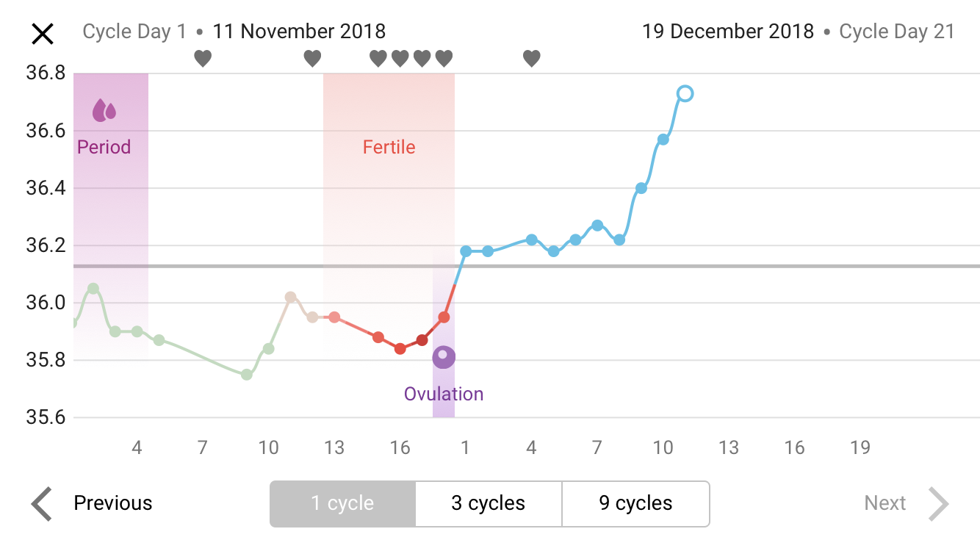Tap the dark red temperature point at day 17
Viewport: 980px width, 551px height.
tap(422, 340)
